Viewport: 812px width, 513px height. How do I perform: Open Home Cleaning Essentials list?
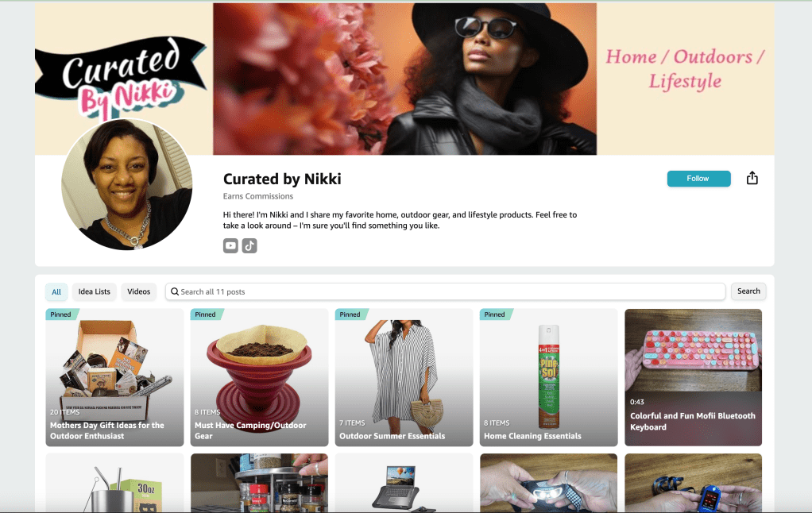pos(548,377)
